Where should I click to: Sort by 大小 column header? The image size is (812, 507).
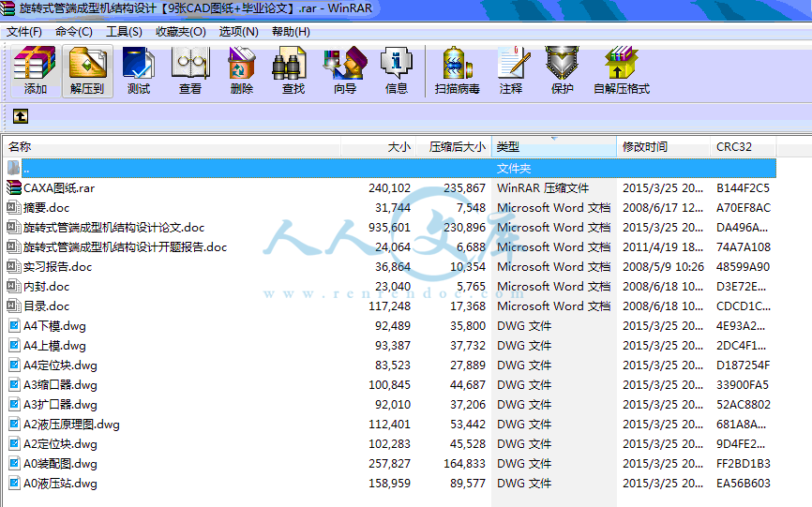pyautogui.click(x=378, y=147)
